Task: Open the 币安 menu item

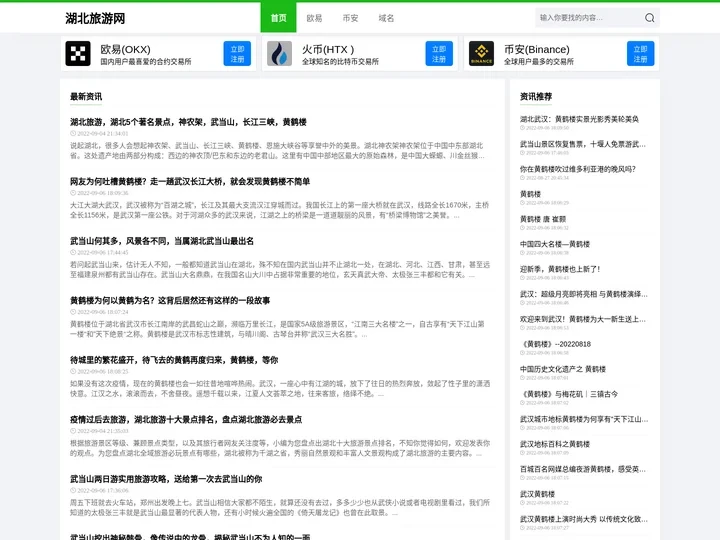Action: (x=350, y=18)
